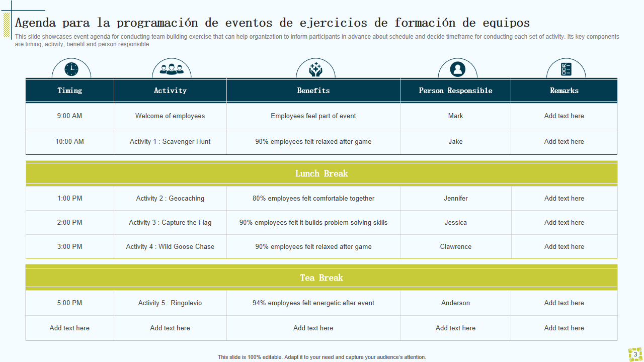
Task: Click 94% employees felt energetic after event
Action: coord(313,303)
